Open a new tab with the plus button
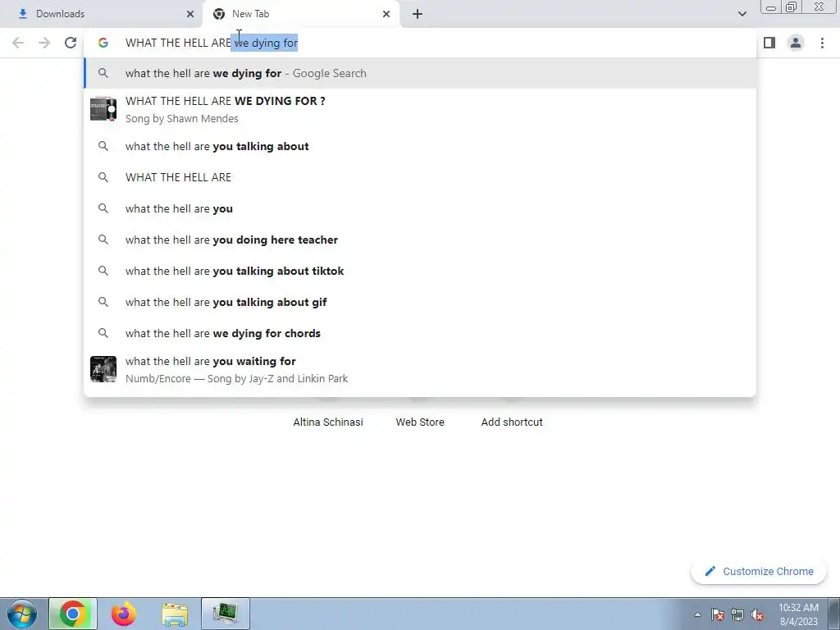The image size is (840, 630). (418, 14)
